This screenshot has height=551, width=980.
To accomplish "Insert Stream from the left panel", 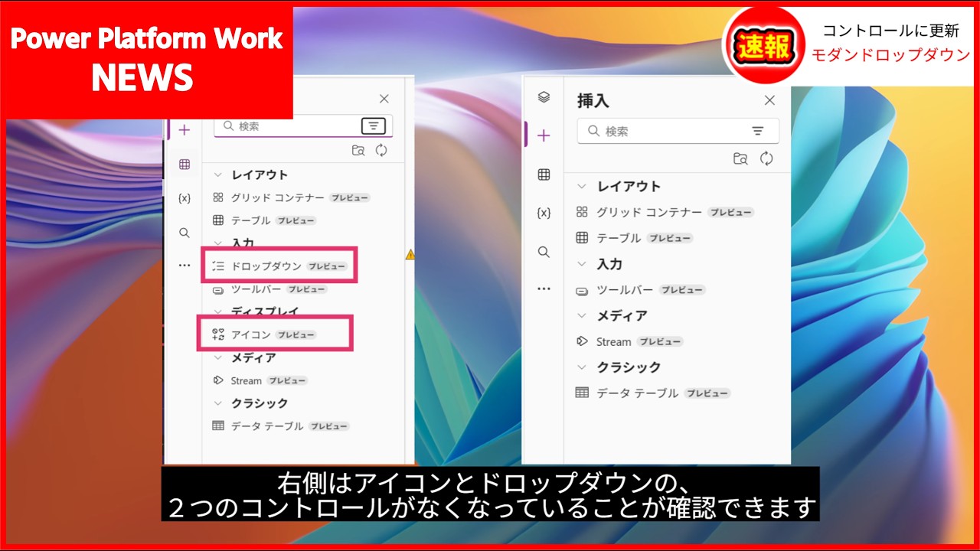I will point(260,380).
